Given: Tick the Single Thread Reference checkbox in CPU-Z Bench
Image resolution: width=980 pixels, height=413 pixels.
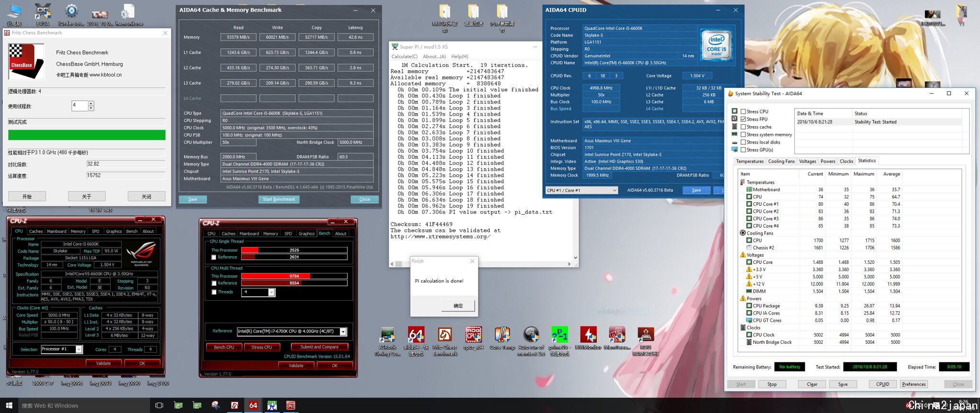Looking at the screenshot, I should tap(214, 257).
